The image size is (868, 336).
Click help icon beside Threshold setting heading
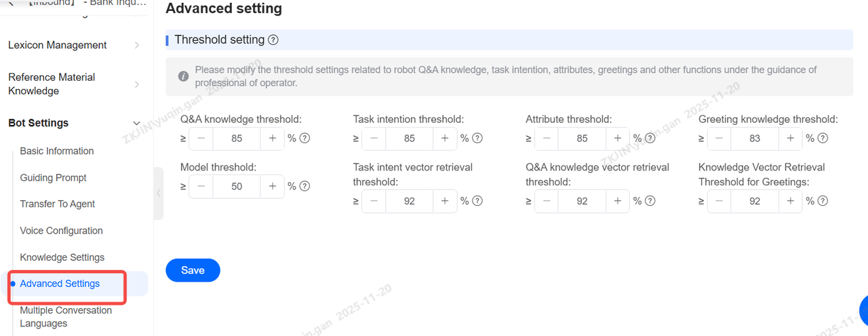[x=273, y=40]
